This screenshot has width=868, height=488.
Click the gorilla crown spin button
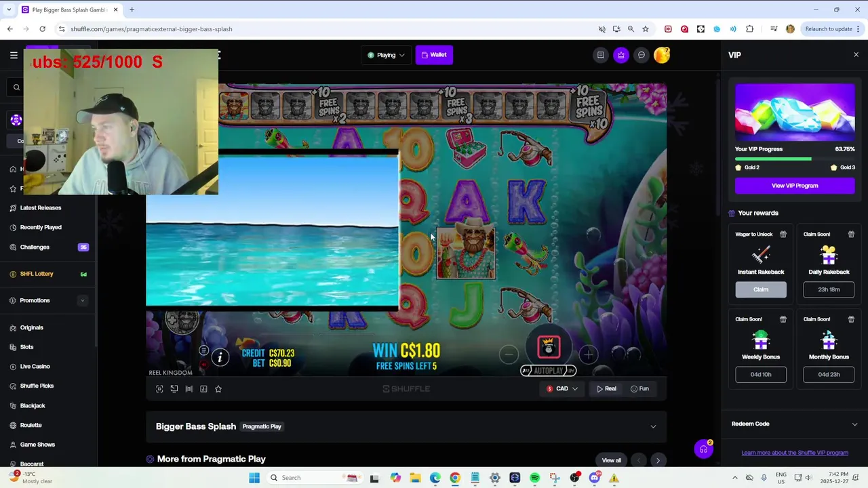pyautogui.click(x=549, y=347)
